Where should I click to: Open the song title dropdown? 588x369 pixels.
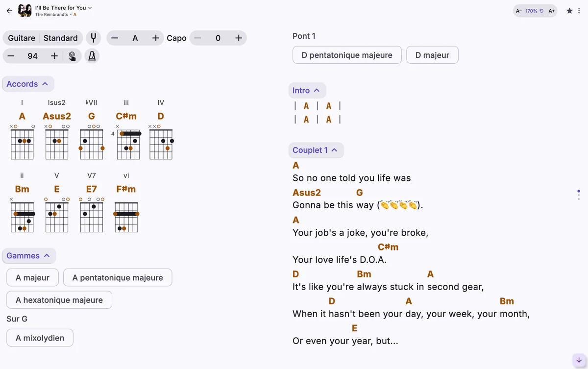point(64,7)
